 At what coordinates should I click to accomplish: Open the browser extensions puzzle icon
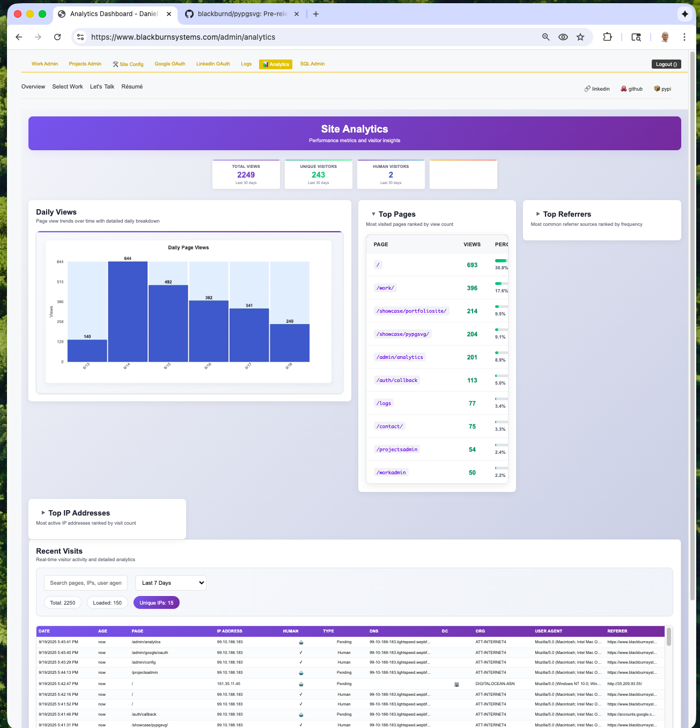point(607,37)
